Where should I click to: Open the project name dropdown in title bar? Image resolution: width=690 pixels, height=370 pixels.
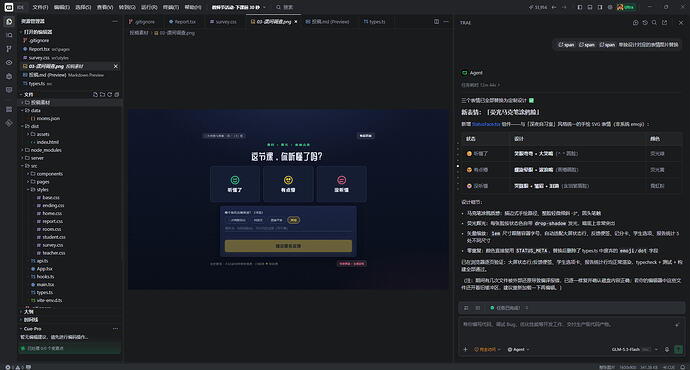(239, 7)
